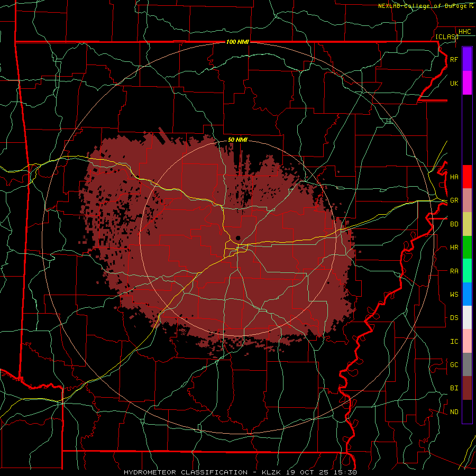This screenshot has width=476, height=476.
Task: Click the HR green legend swatch
Action: click(x=467, y=247)
